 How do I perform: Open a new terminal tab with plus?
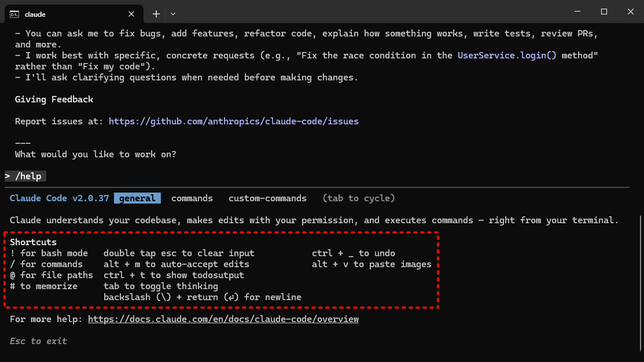click(x=156, y=14)
